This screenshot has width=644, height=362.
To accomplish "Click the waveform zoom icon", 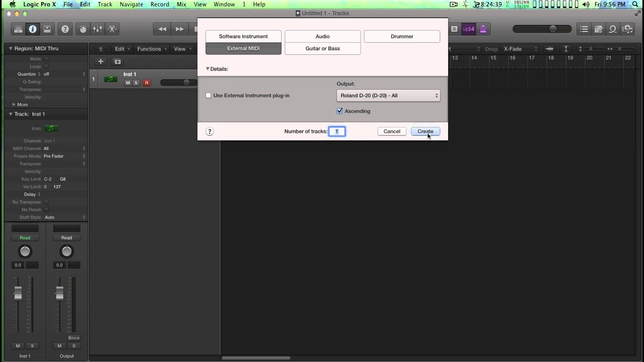I will (549, 49).
